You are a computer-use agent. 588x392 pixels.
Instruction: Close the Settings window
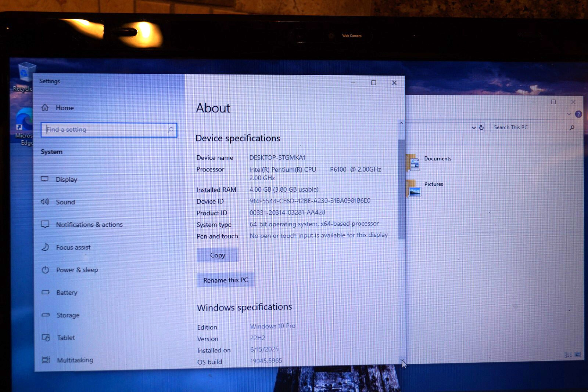[x=394, y=83]
